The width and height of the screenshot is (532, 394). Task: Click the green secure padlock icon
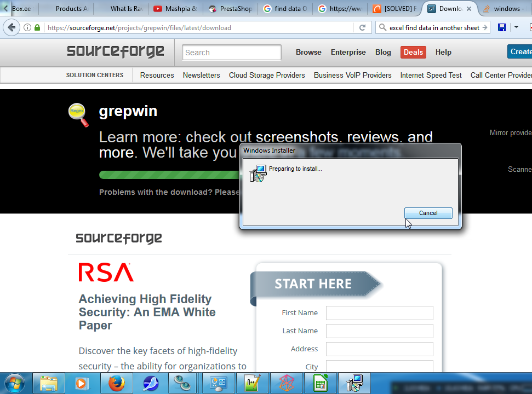click(x=37, y=28)
